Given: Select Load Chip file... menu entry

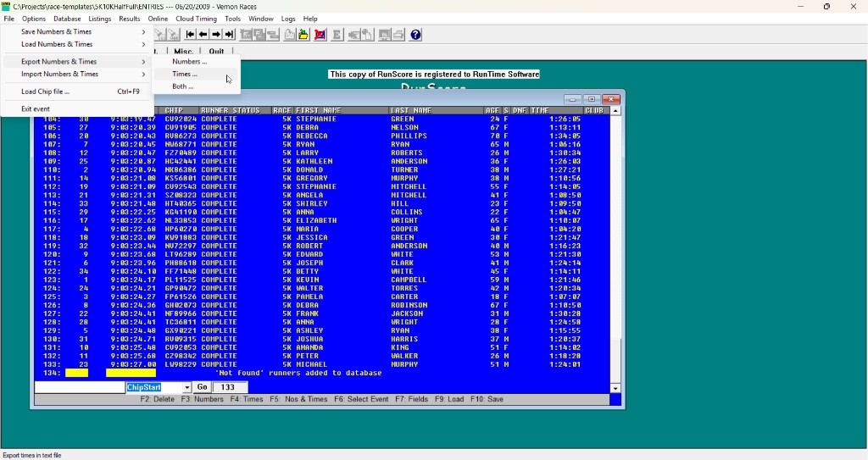Looking at the screenshot, I should 79,91.
